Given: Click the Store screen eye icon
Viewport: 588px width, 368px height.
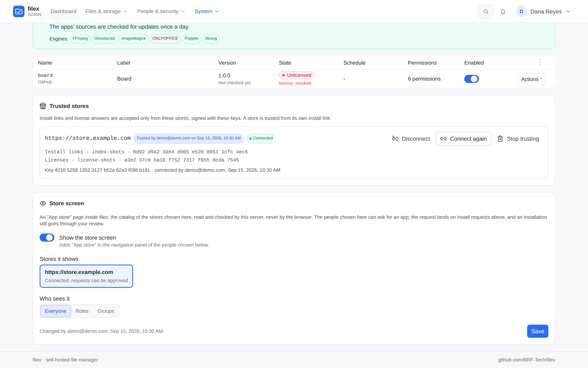Looking at the screenshot, I should (43, 203).
